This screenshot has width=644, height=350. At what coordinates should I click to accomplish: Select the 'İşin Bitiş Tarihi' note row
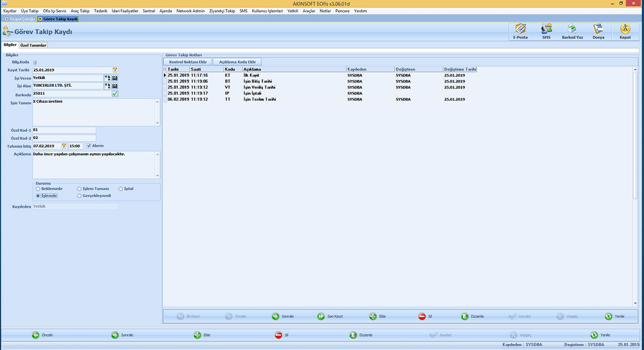(x=320, y=81)
